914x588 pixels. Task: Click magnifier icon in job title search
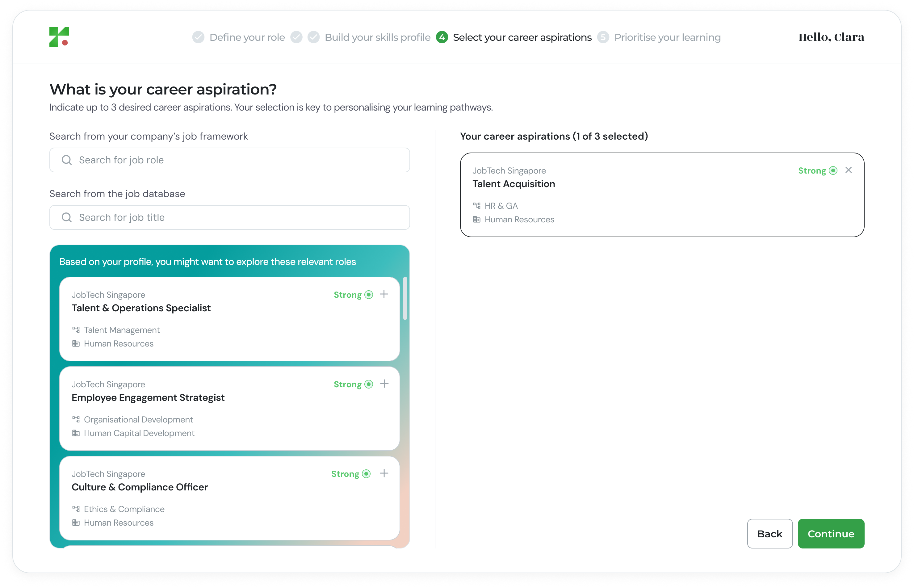click(x=67, y=218)
